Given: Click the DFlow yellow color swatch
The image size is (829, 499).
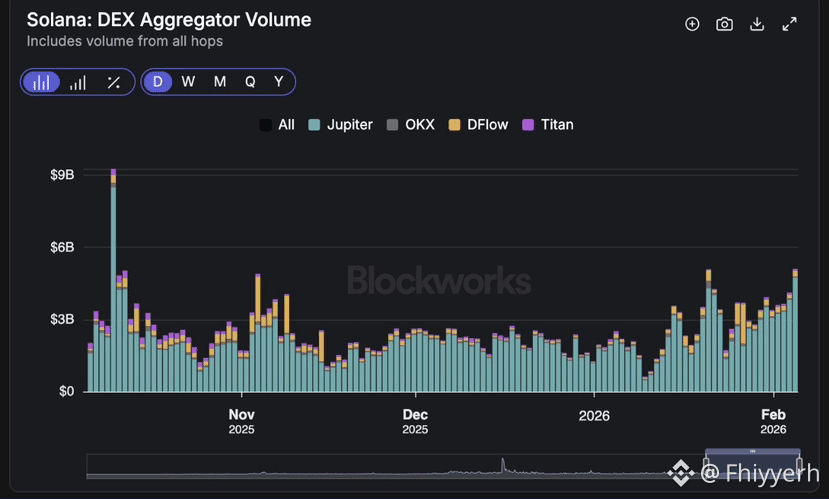Looking at the screenshot, I should pyautogui.click(x=454, y=125).
